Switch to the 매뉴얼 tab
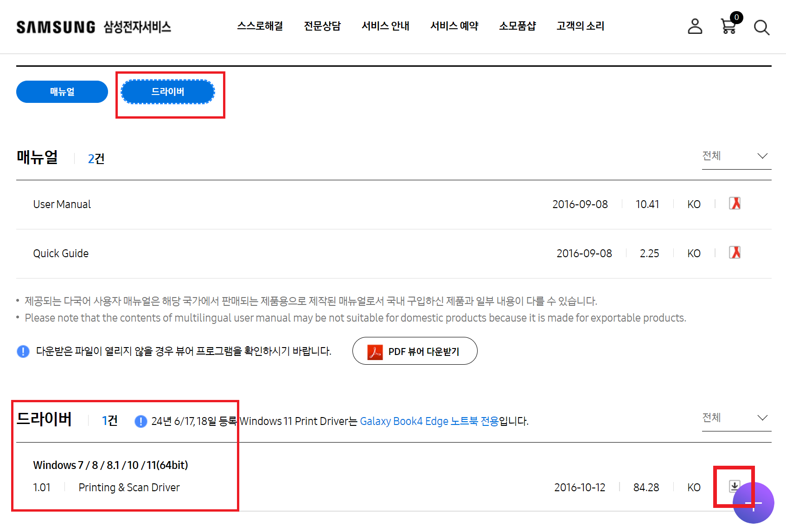Image resolution: width=786 pixels, height=532 pixels. tap(62, 92)
